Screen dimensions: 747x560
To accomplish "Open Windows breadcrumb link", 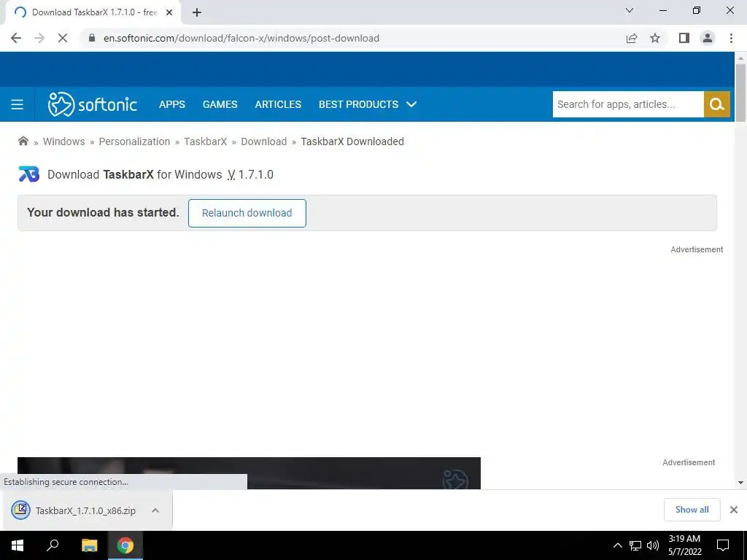I will coord(64,141).
